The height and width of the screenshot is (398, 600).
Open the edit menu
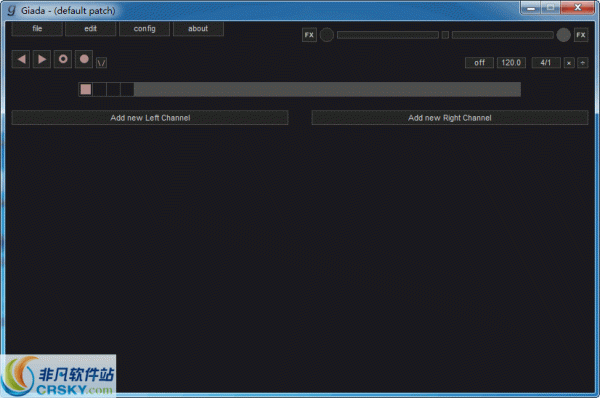point(91,29)
